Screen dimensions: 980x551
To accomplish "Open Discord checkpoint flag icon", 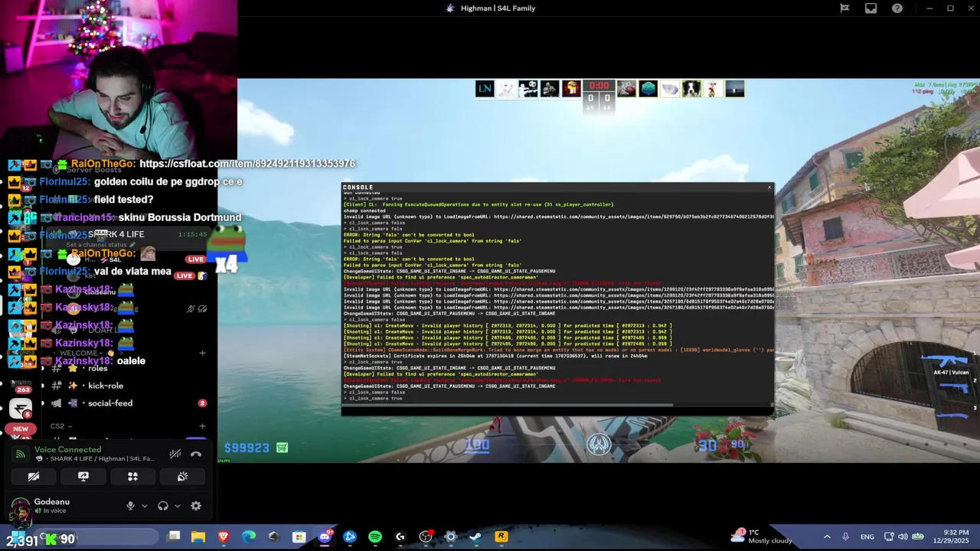I will [844, 8].
